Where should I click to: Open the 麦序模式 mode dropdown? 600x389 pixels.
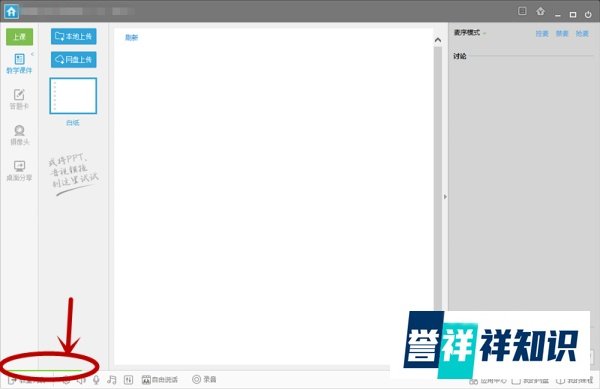coord(470,33)
